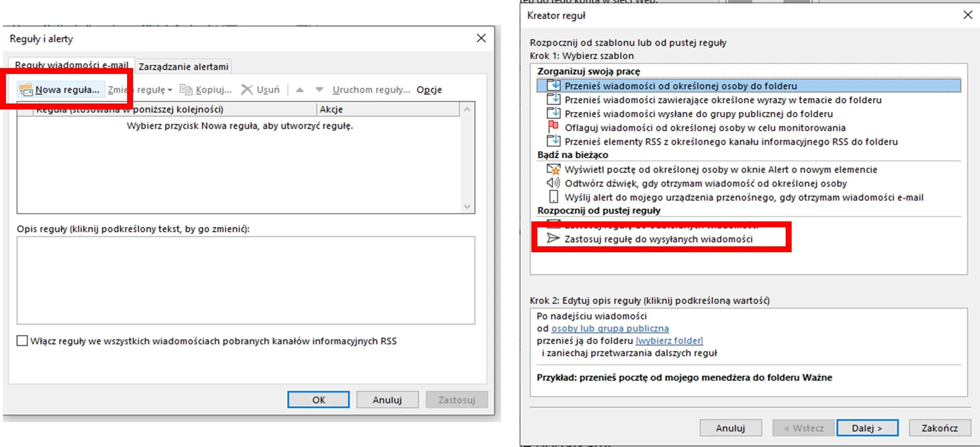This screenshot has width=980, height=447.
Task: Click the Kopiuj rule icon
Action: pyautogui.click(x=186, y=90)
